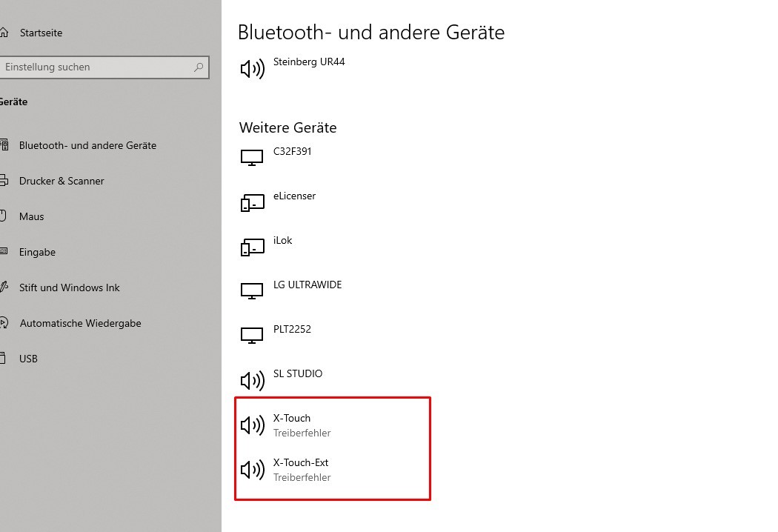Click Treiberfehler status under X-Touch-Ext
778x532 pixels.
pos(302,477)
